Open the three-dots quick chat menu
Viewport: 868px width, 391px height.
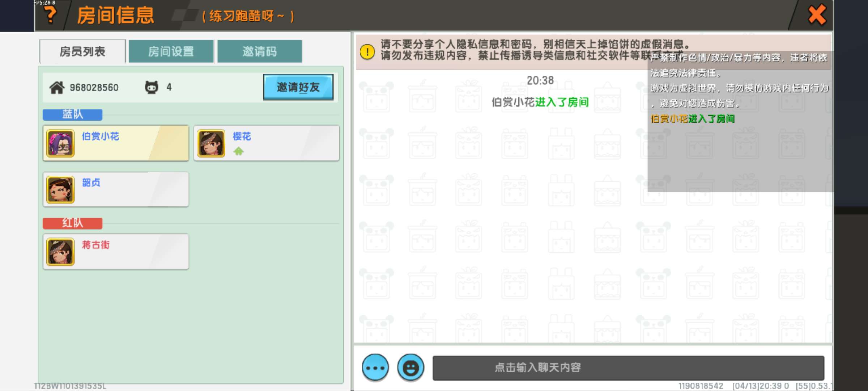pyautogui.click(x=375, y=367)
